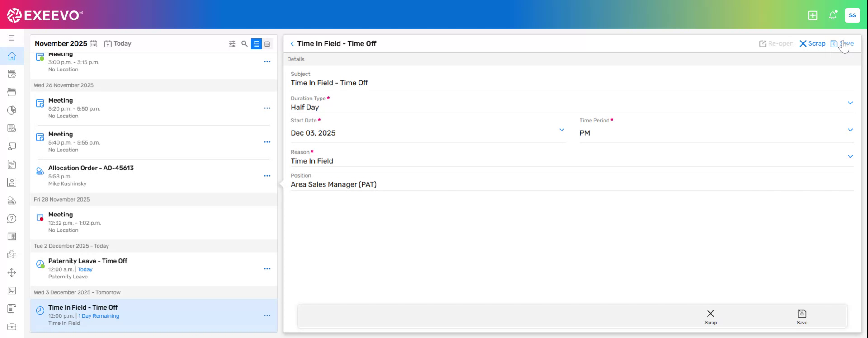The height and width of the screenshot is (338, 868).
Task: Open the receipt scroll sidebar icon
Action: point(12,309)
